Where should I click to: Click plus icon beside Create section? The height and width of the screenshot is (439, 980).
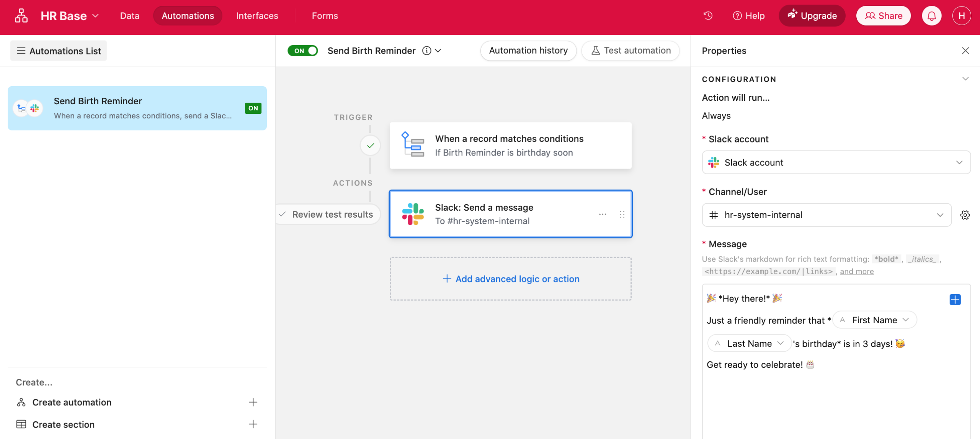[x=253, y=424]
